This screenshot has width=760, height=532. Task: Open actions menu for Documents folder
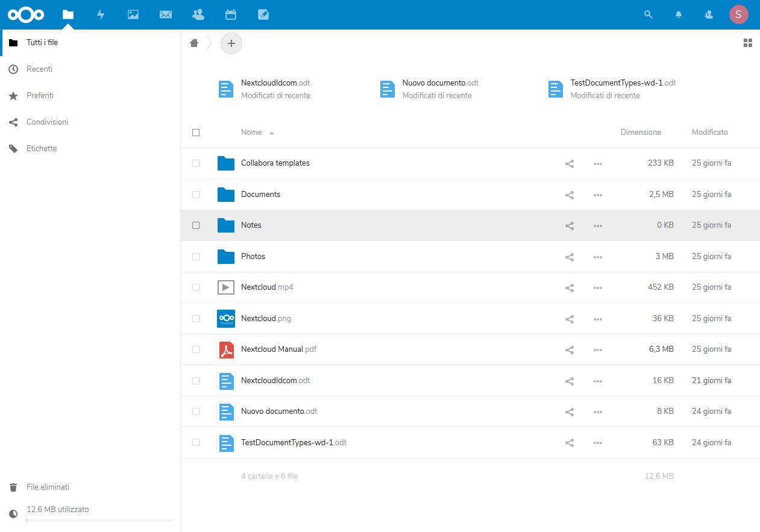[x=598, y=195]
